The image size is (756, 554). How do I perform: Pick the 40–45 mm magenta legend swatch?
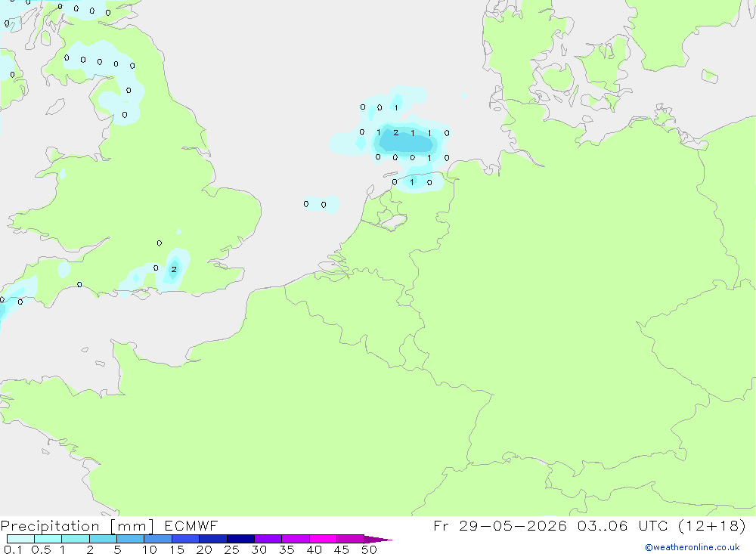(x=323, y=539)
